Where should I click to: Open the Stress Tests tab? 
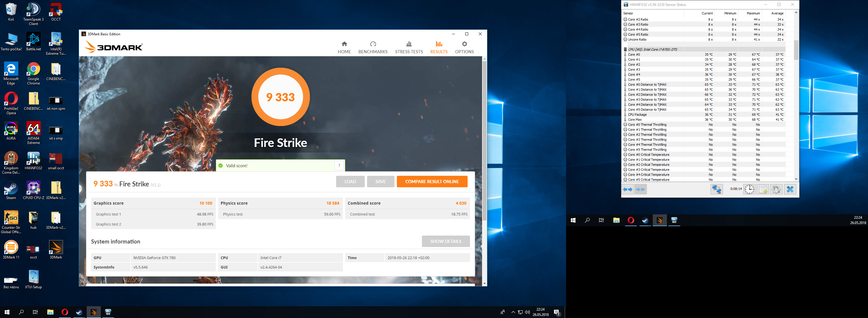point(409,47)
